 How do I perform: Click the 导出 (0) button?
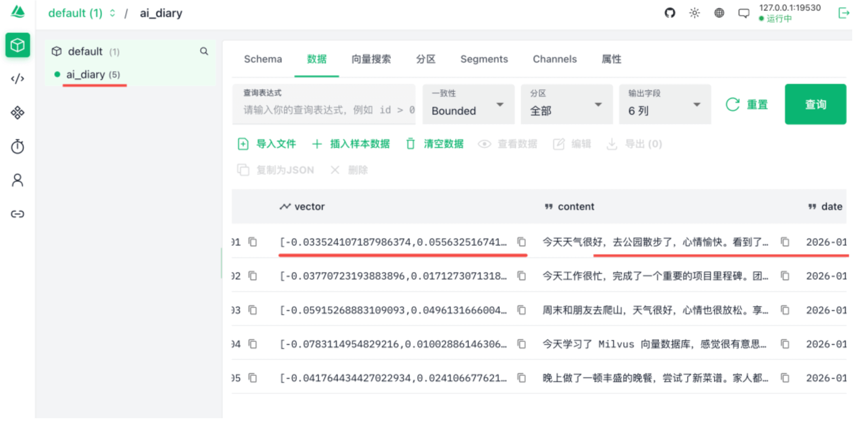click(634, 144)
